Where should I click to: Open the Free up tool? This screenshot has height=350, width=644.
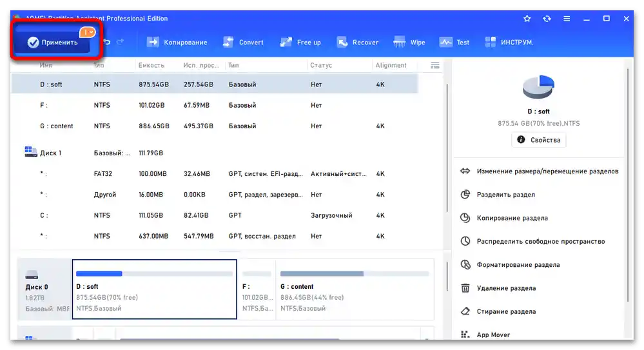300,43
